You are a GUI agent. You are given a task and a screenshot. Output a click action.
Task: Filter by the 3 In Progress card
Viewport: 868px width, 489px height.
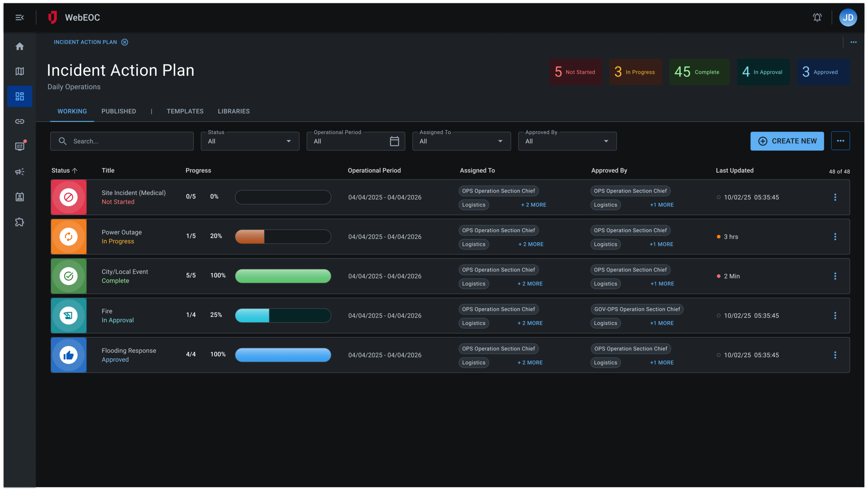coord(635,72)
